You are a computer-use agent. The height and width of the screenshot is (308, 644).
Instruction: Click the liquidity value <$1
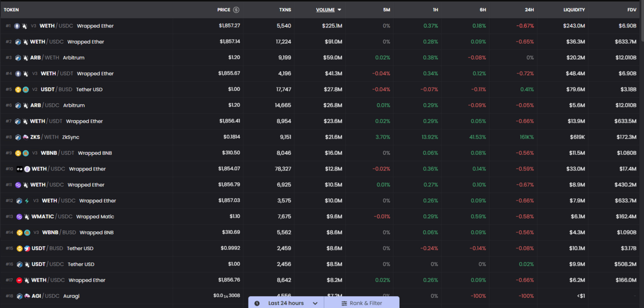click(581, 296)
